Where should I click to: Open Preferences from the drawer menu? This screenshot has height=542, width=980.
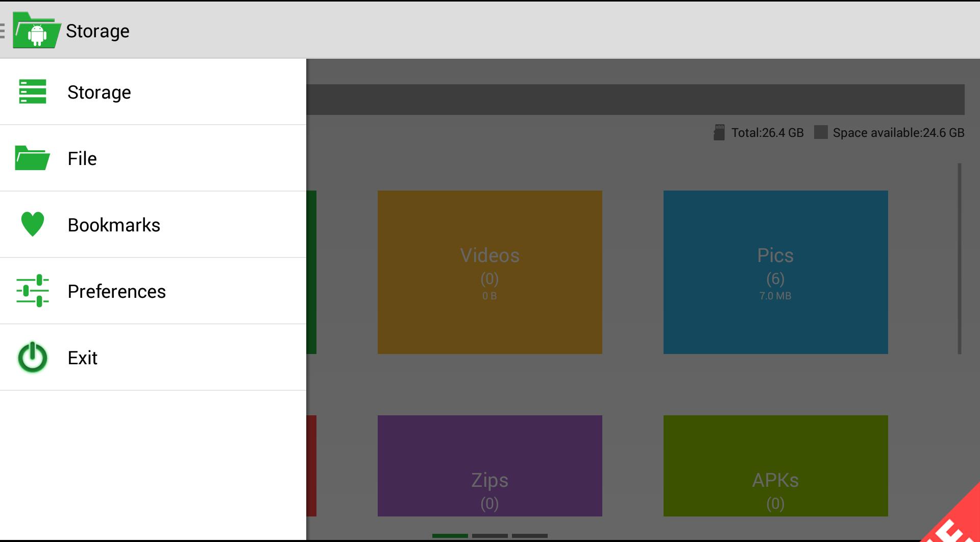116,291
